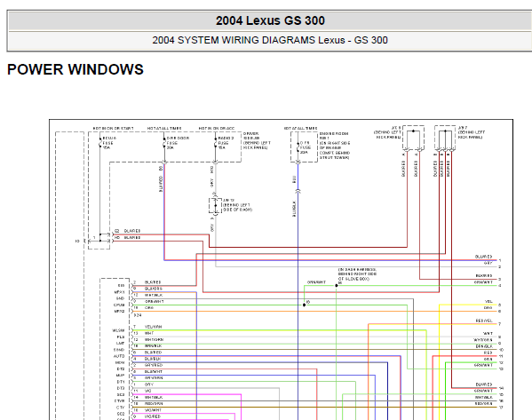Select the 'DRIVER SIDE J/B' location note
Screen dimensions: 532x420
pyautogui.click(x=257, y=141)
